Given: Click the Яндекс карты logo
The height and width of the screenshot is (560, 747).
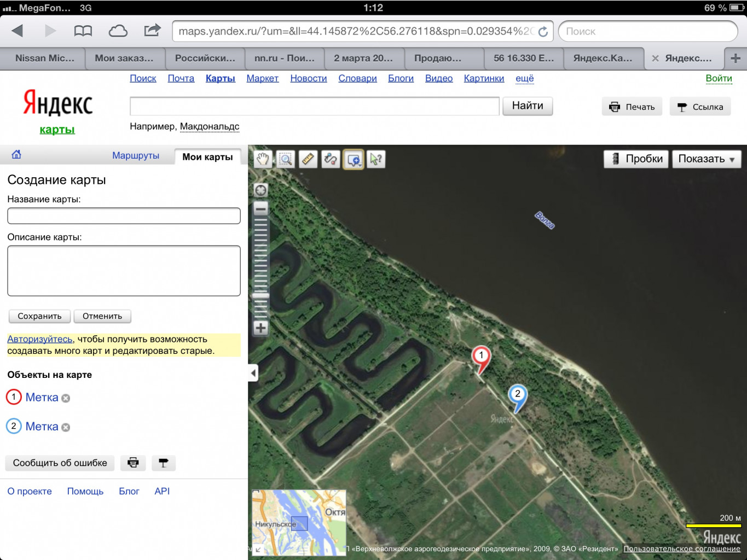Looking at the screenshot, I should 57,112.
